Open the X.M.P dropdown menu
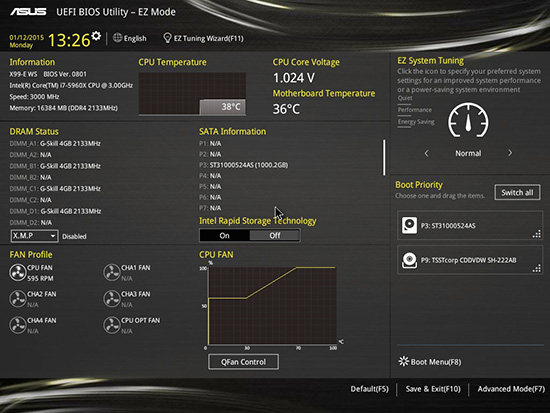 point(34,236)
